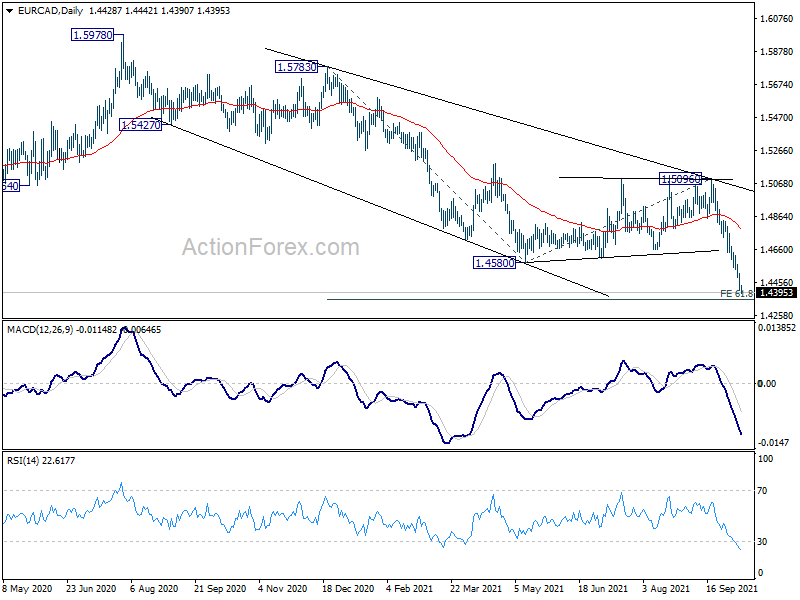Viewport: 800px width, 600px height.
Task: Click the 4 Nov 2020 date label
Action: [283, 589]
